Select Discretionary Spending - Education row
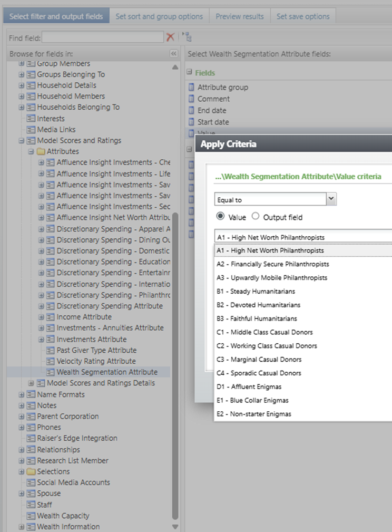This screenshot has height=532, width=392. point(113,262)
